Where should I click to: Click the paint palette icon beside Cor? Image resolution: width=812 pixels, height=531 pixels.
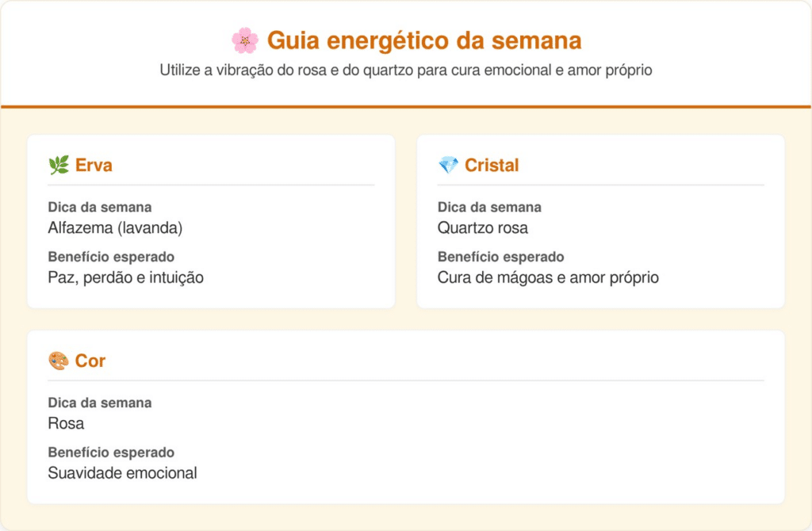click(59, 361)
